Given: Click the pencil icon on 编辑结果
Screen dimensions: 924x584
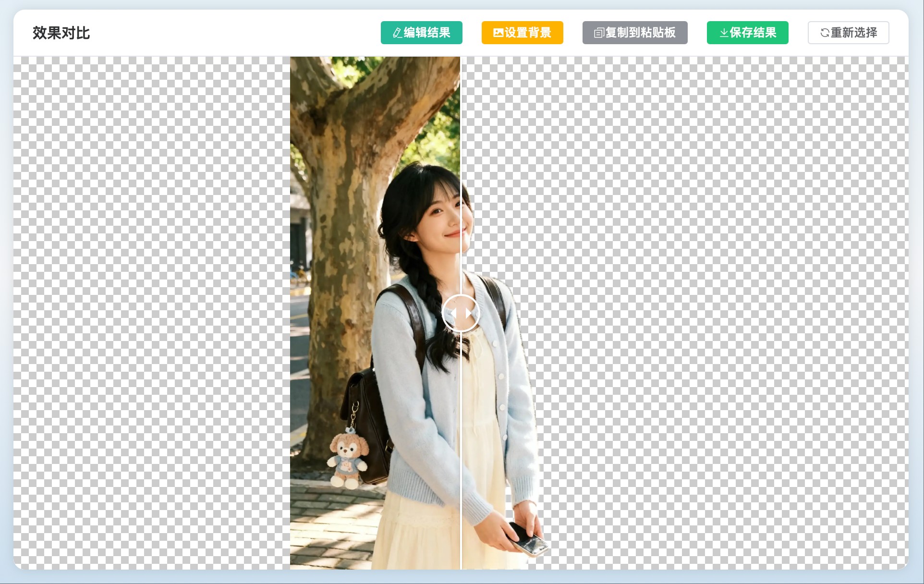Looking at the screenshot, I should point(397,33).
